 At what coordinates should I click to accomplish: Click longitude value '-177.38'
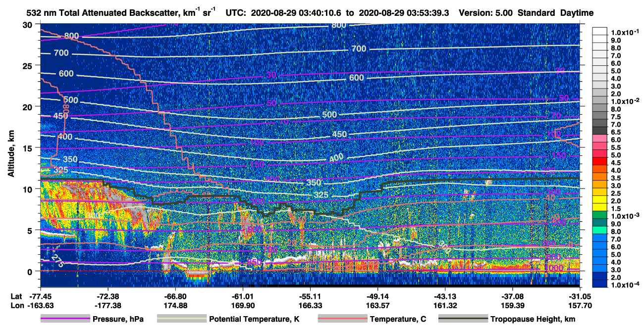click(x=108, y=305)
